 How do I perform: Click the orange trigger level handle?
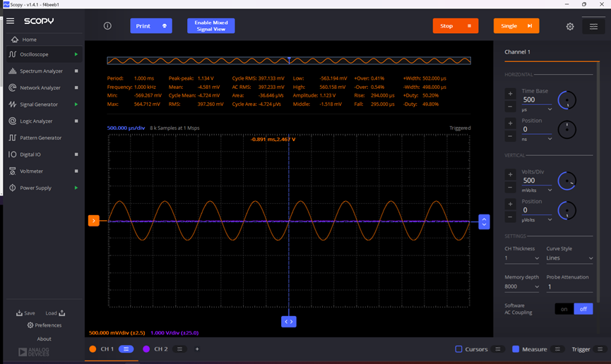(x=93, y=221)
